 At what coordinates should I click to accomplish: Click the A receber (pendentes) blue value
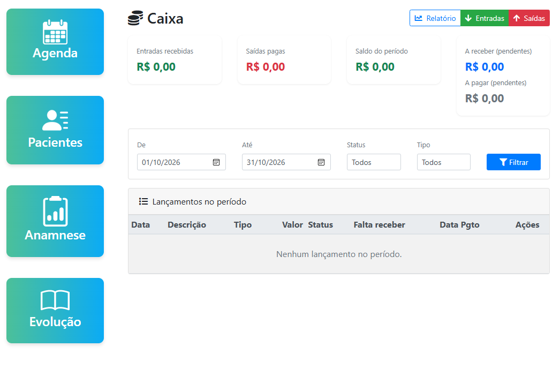(485, 67)
